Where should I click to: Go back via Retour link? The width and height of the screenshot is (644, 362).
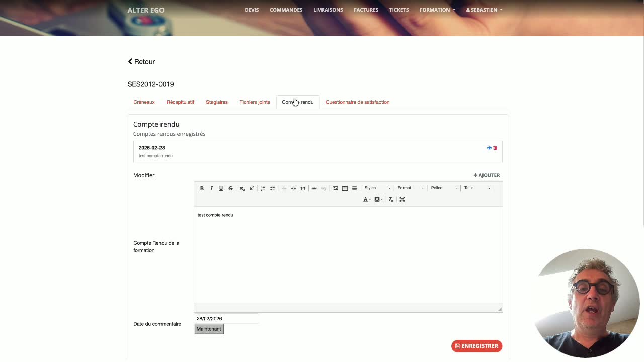[x=141, y=62]
